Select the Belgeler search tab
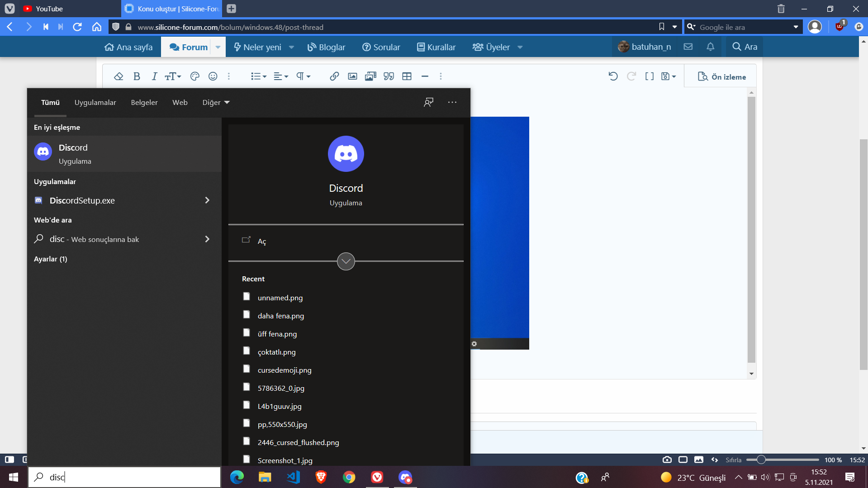868x488 pixels. tap(144, 102)
